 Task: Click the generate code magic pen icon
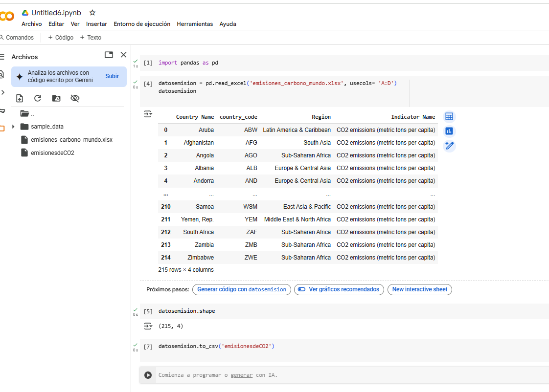pos(449,146)
